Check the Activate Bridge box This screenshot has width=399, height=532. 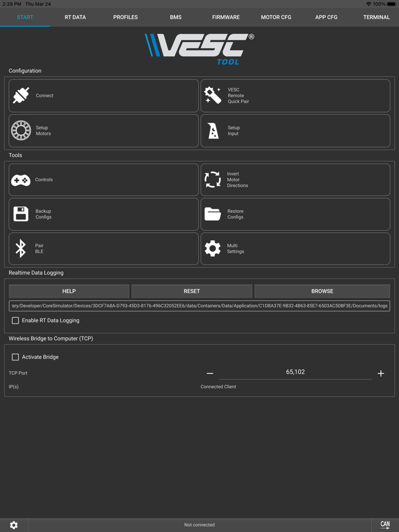pos(15,357)
